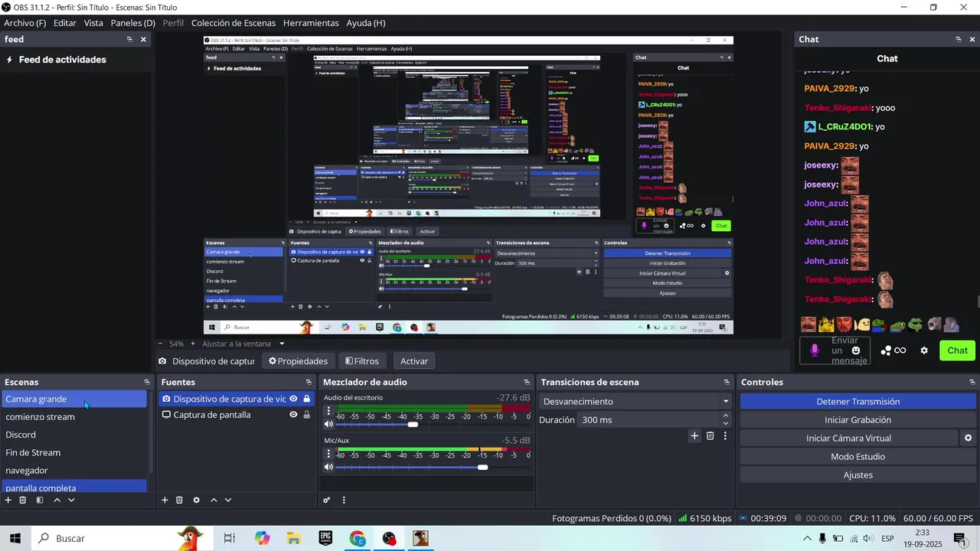Increase transition duration with up stepper
980x551 pixels.
pyautogui.click(x=726, y=416)
